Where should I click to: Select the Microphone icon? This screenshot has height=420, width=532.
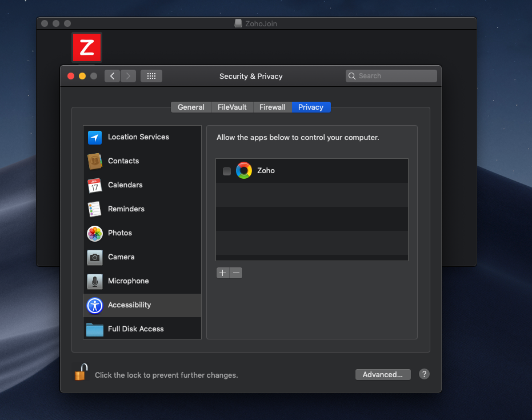pos(94,281)
